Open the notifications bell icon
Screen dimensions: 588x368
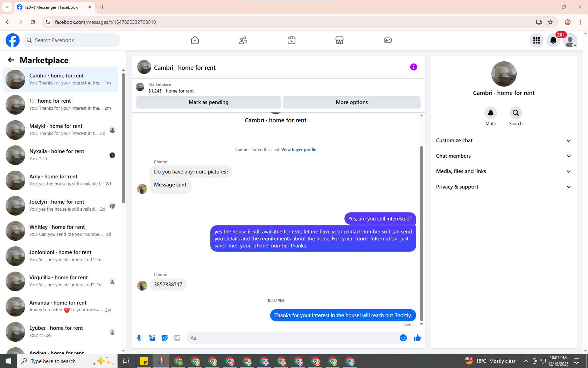(553, 40)
